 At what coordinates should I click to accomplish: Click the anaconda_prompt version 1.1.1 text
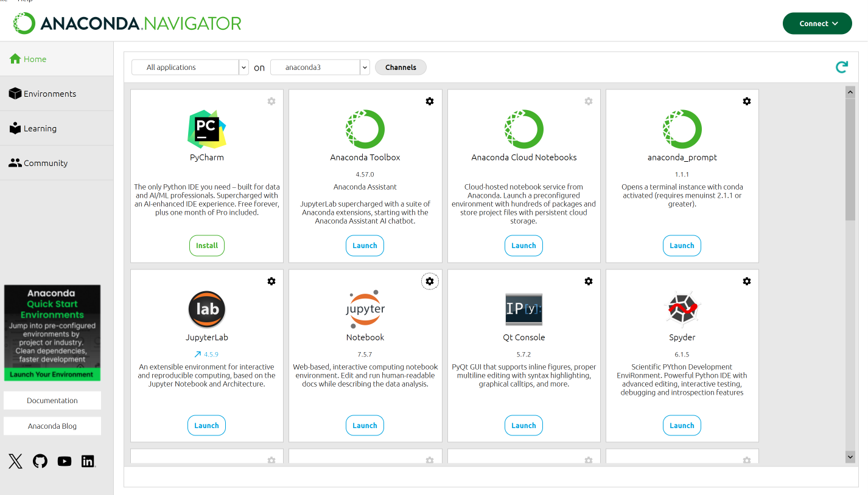(x=682, y=174)
